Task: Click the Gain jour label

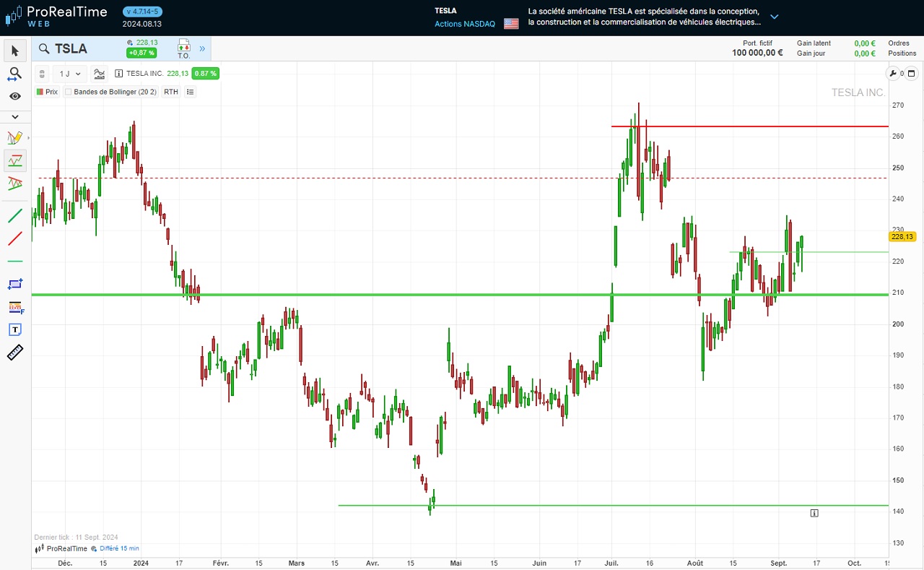Action: point(811,53)
